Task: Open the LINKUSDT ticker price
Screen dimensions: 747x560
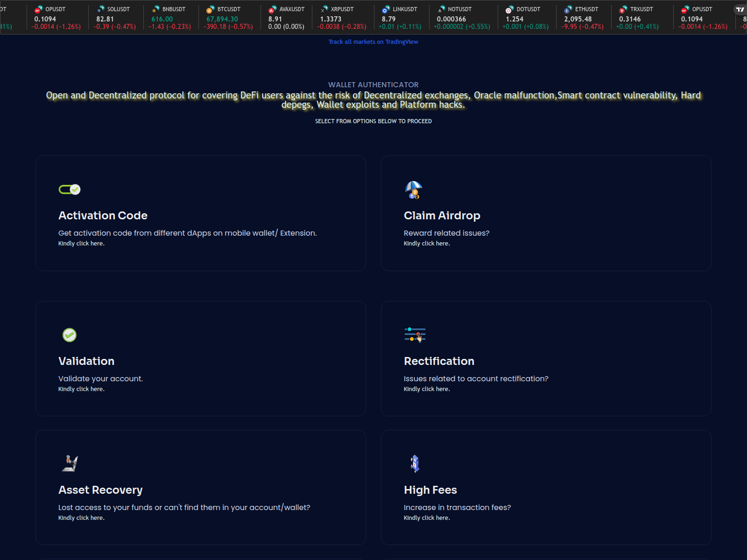Action: pyautogui.click(x=388, y=19)
